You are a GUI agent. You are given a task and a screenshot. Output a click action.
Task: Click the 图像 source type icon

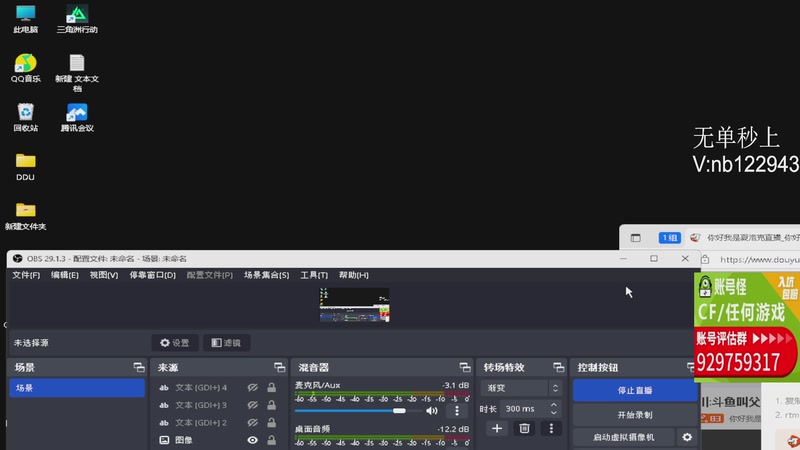pyautogui.click(x=164, y=440)
